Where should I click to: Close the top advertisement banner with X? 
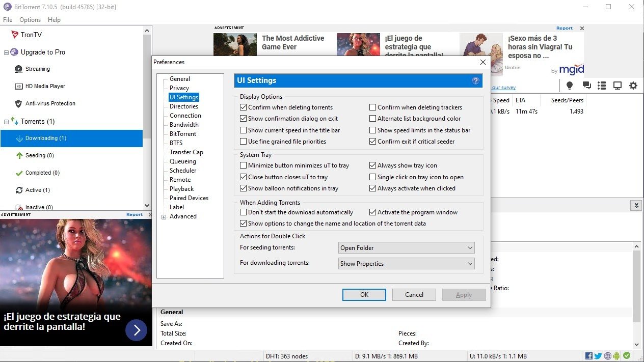582,29
